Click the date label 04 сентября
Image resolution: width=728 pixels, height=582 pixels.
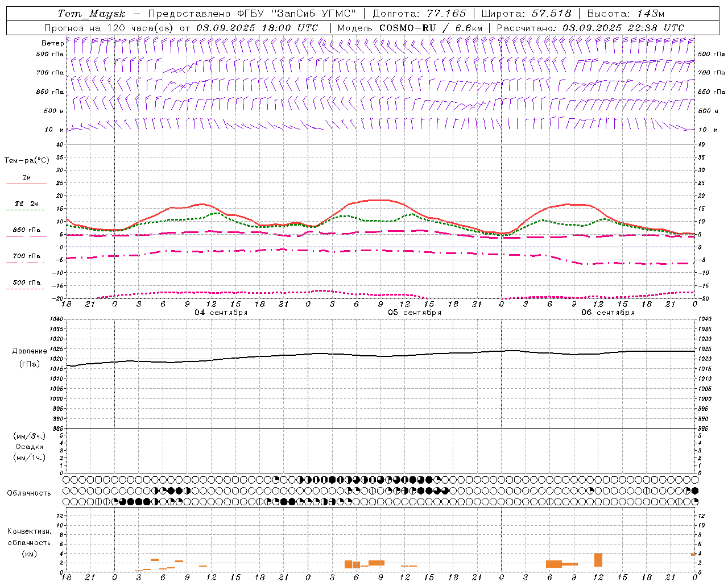(221, 313)
